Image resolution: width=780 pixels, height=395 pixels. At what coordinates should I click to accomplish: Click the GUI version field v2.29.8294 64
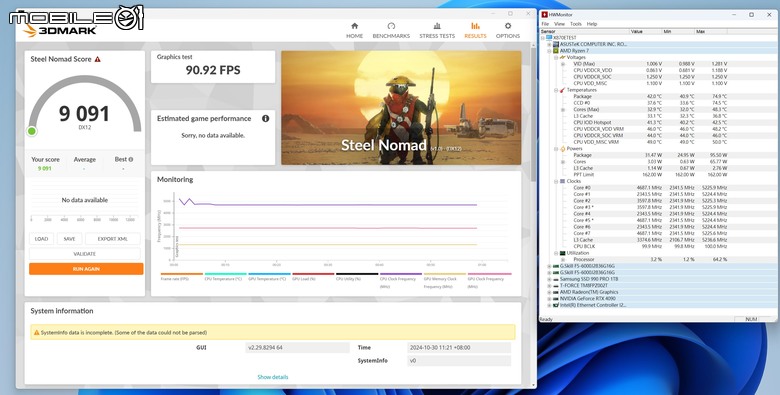pyautogui.click(x=297, y=348)
